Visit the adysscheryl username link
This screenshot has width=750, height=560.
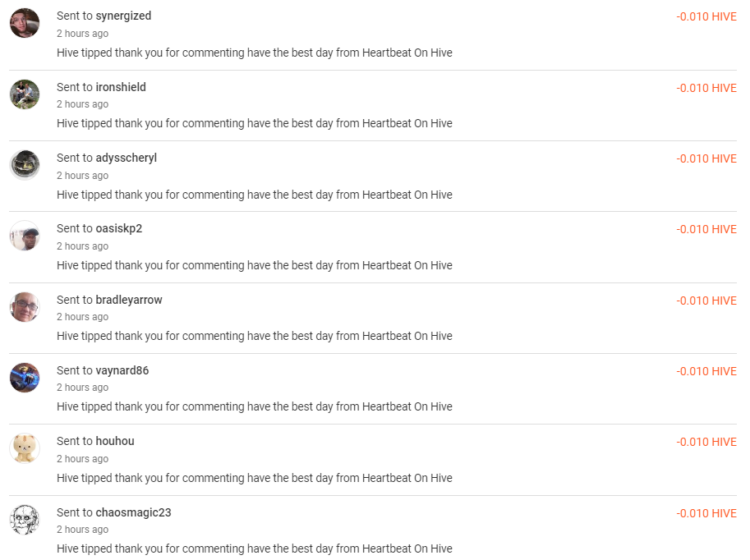click(x=127, y=158)
